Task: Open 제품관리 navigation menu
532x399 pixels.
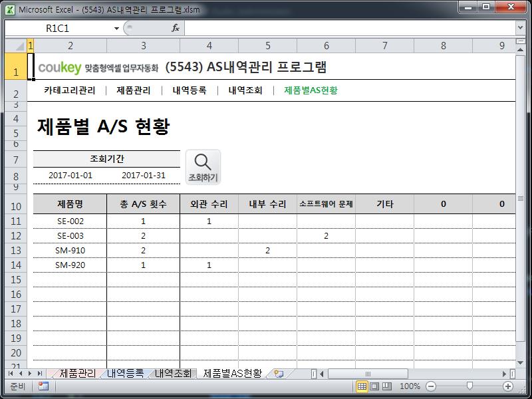Action: click(134, 90)
